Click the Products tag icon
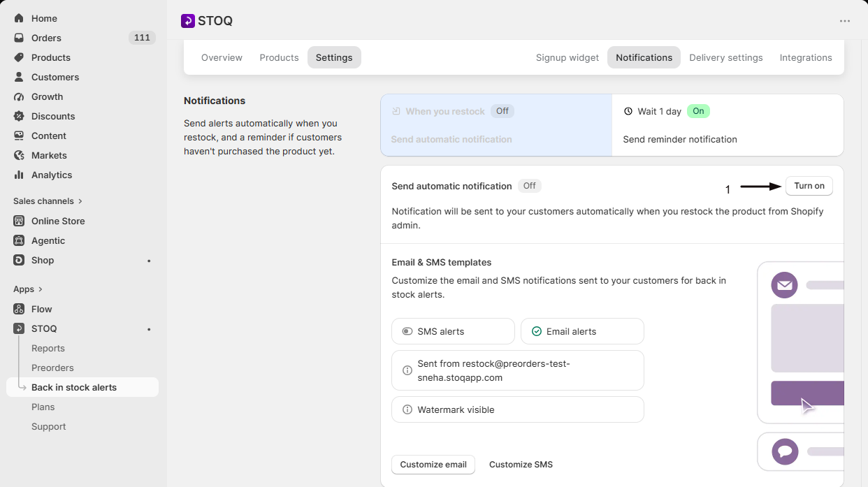The image size is (868, 487). point(19,57)
